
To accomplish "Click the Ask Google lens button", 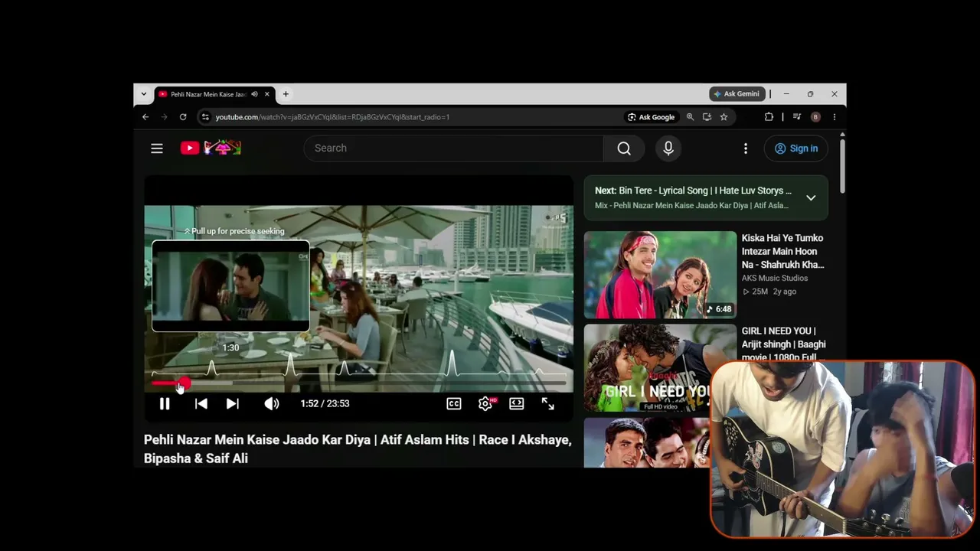I will [x=652, y=117].
